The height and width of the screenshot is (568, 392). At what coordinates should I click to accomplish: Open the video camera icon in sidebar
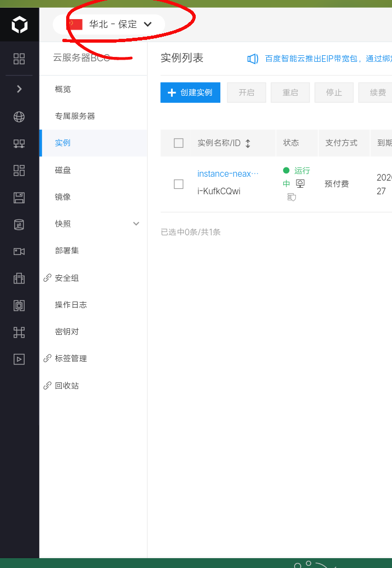[19, 251]
